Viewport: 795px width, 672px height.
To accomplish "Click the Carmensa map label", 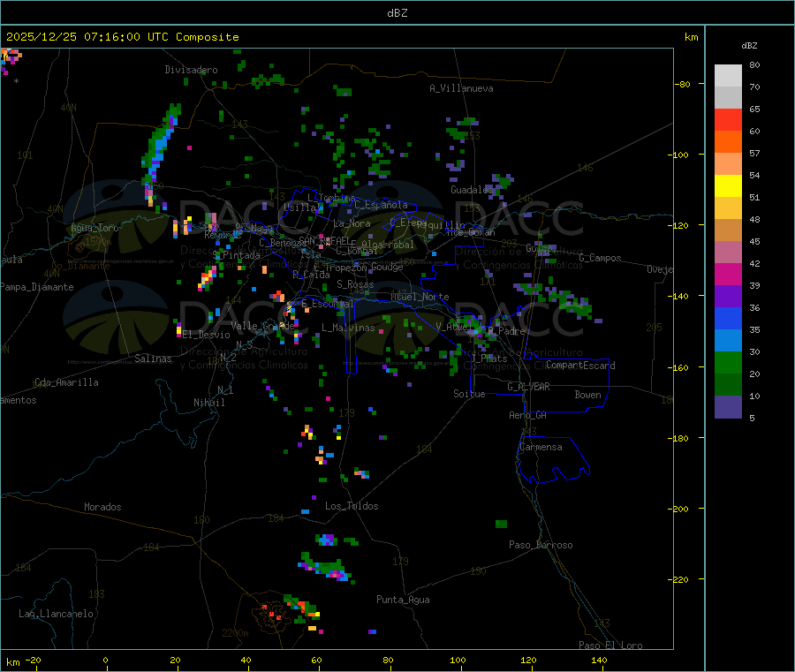I will coord(541,447).
